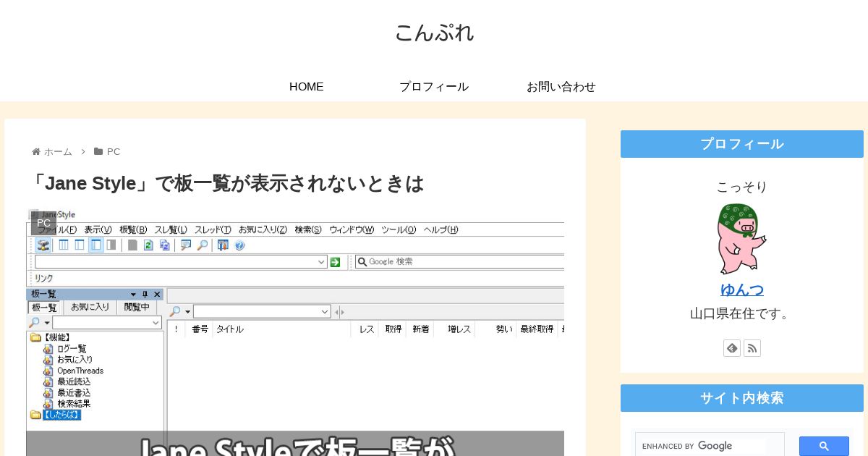Click the ヘルプ(H) menu in Jane Style image

[x=441, y=229]
